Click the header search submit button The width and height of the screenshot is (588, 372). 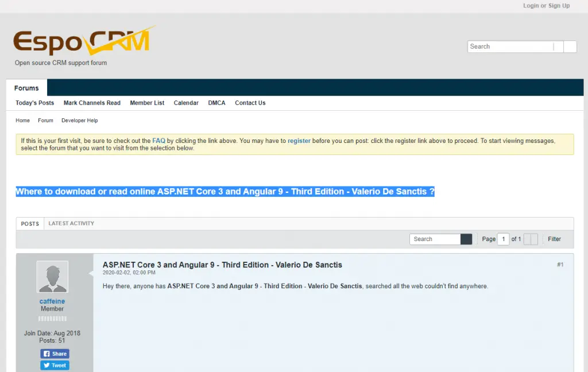[570, 46]
